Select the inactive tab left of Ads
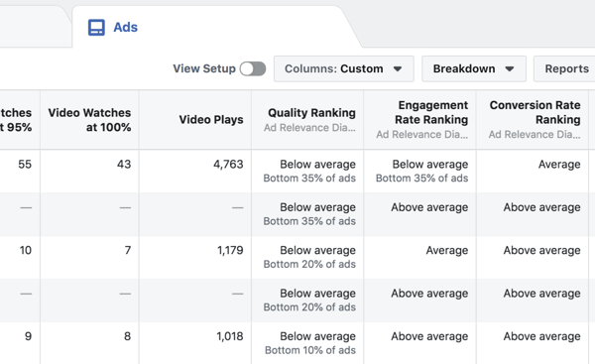 pos(34,27)
